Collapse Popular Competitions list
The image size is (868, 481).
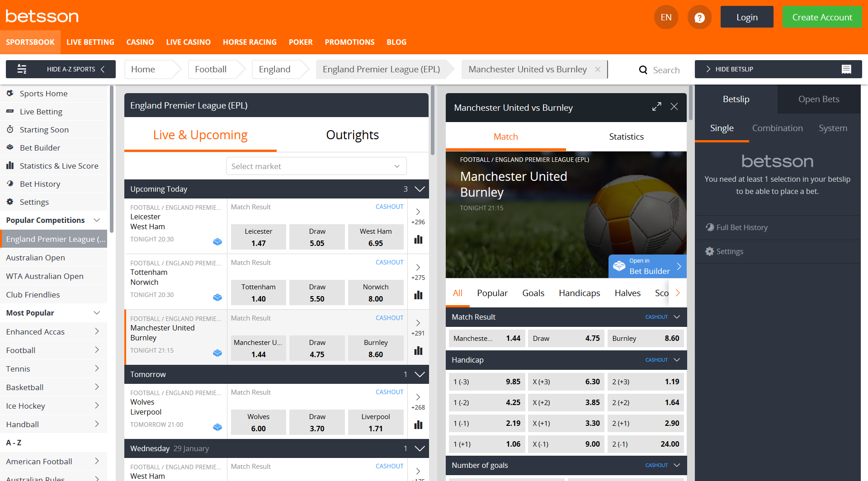[x=97, y=220]
